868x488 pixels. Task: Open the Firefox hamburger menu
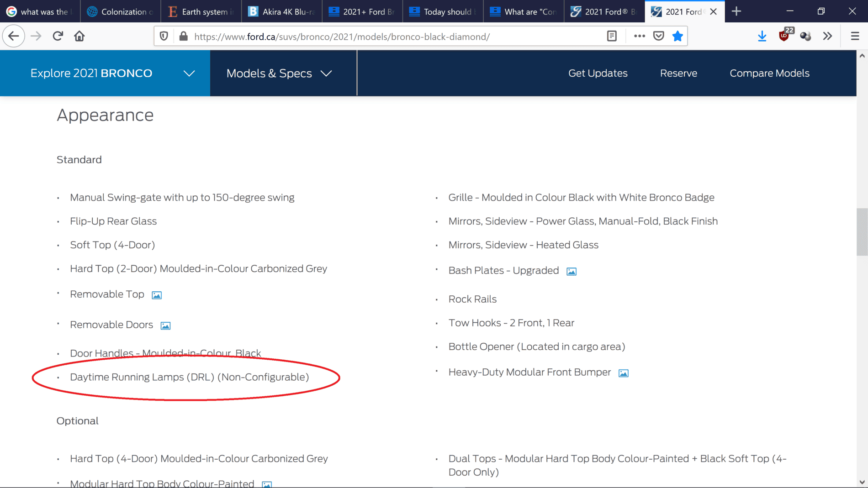tap(855, 36)
